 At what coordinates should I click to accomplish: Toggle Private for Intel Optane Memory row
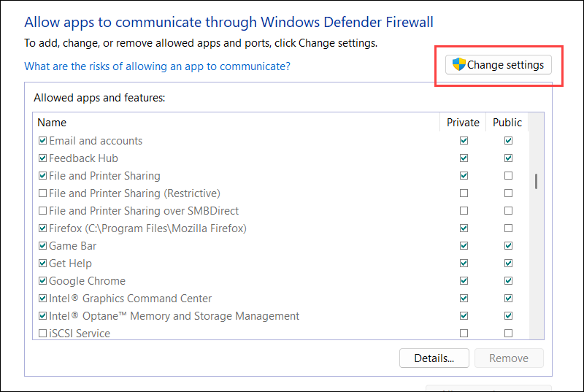point(464,315)
